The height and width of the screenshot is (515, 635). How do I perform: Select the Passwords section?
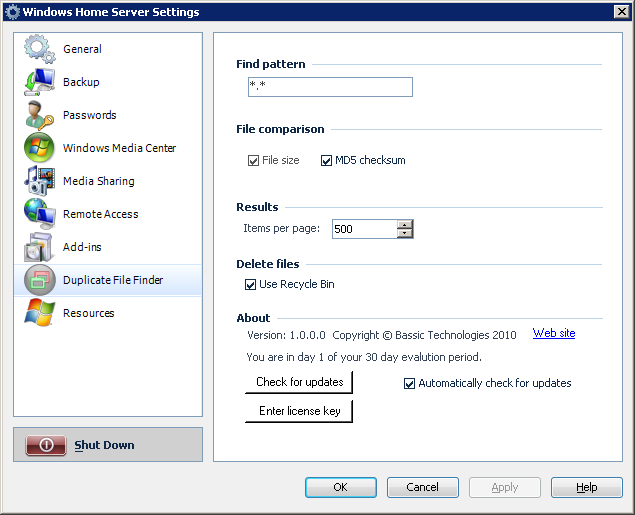tap(89, 115)
